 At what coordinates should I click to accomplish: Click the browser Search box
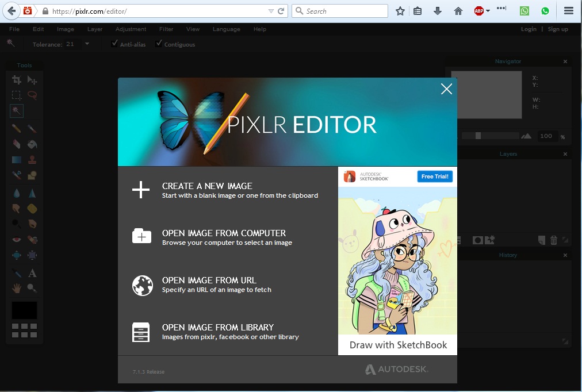tap(340, 11)
